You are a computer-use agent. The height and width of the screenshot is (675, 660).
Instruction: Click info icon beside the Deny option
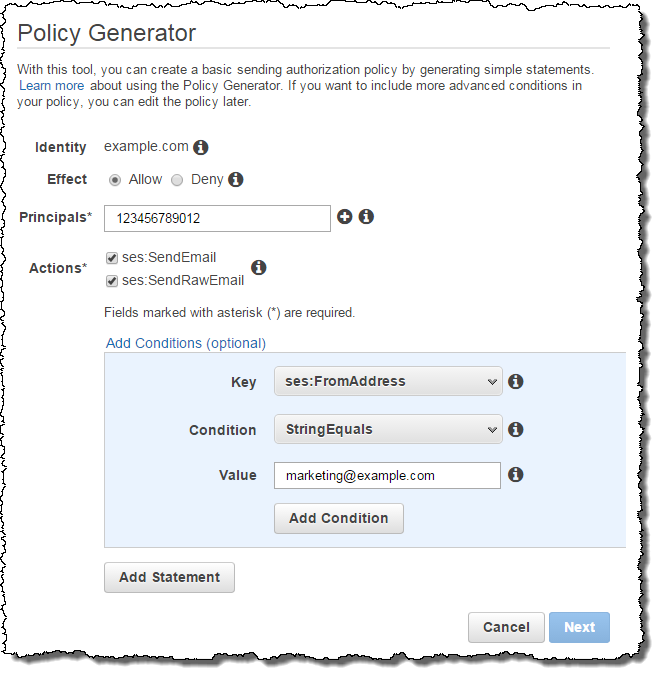(236, 180)
